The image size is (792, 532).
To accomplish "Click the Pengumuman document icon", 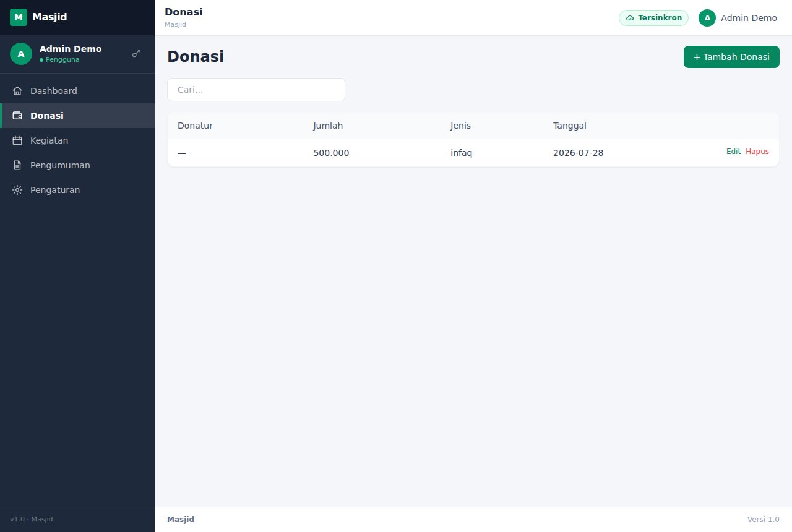I will 17,165.
